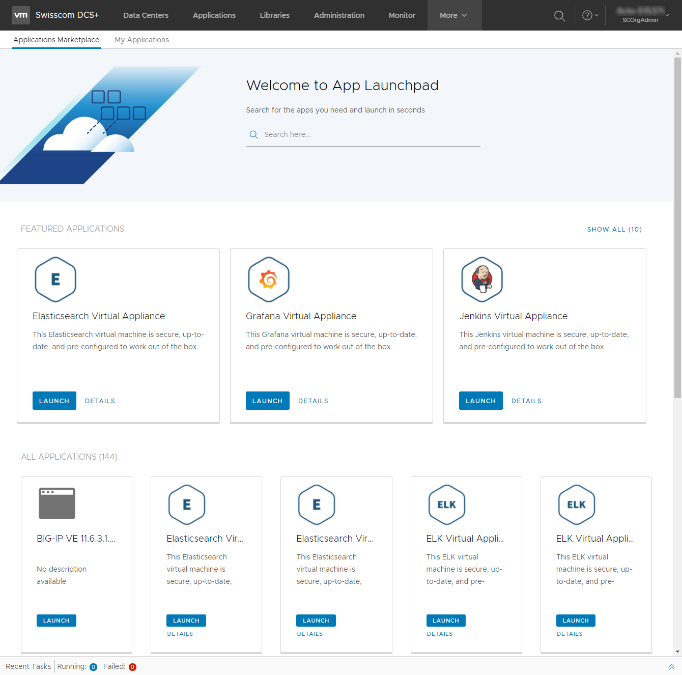The width and height of the screenshot is (682, 675).
Task: Open the Data Centers menu
Action: pyautogui.click(x=146, y=15)
